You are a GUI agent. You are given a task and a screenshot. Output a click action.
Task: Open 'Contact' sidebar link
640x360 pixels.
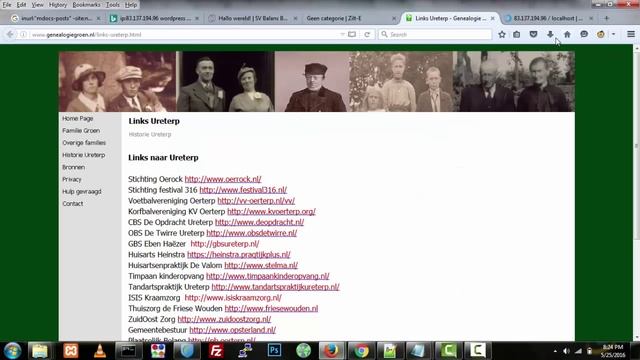73,204
